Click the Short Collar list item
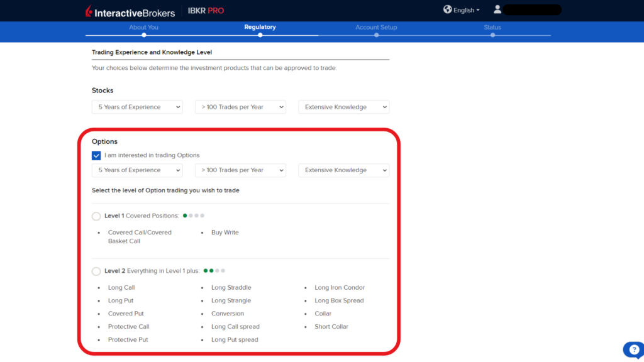 pos(331,327)
